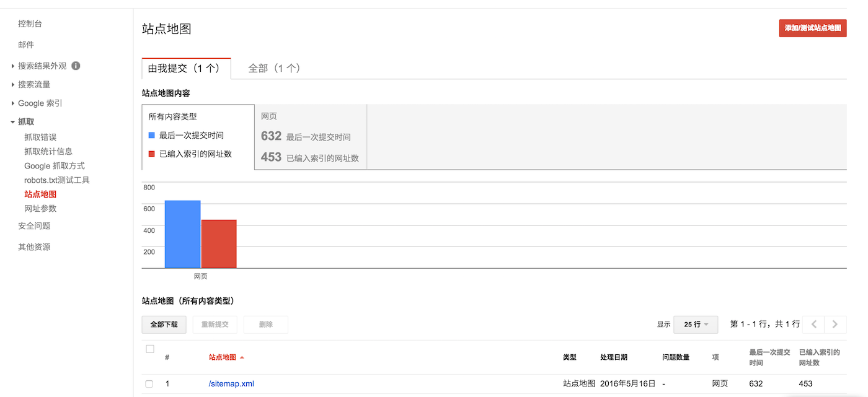Expand the Google 索引 sidebar section

click(x=14, y=103)
